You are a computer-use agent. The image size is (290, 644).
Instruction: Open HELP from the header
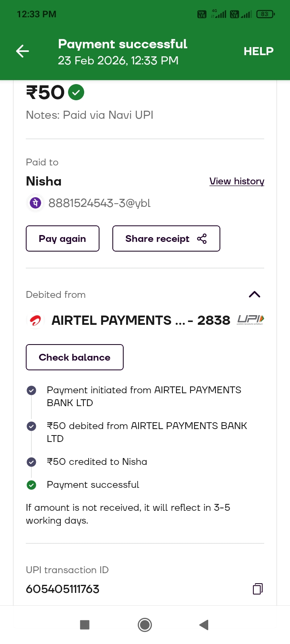coord(258,51)
